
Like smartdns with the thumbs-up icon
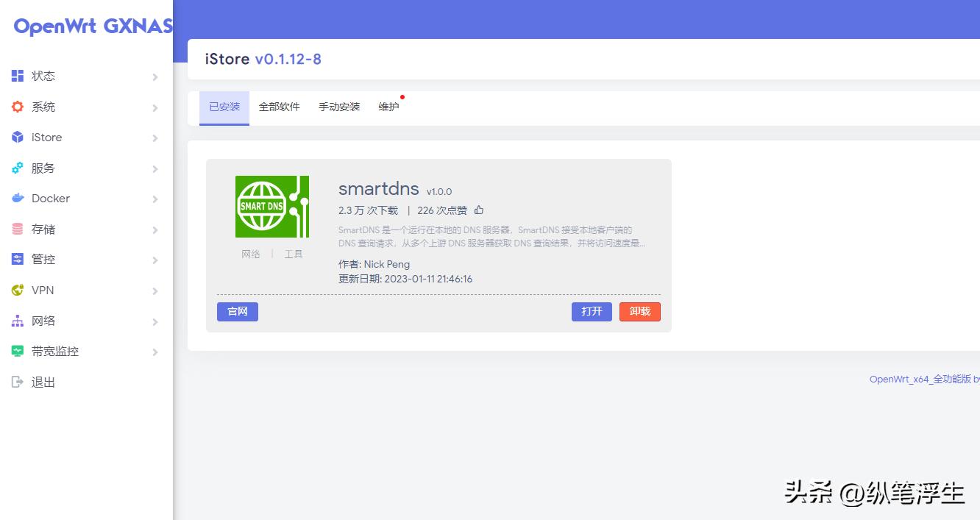[x=479, y=210]
